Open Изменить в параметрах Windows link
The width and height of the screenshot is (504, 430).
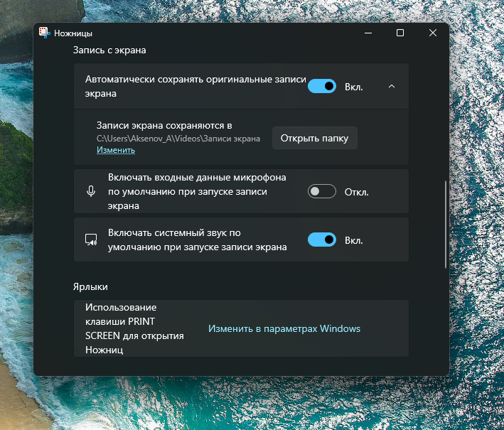pyautogui.click(x=284, y=328)
